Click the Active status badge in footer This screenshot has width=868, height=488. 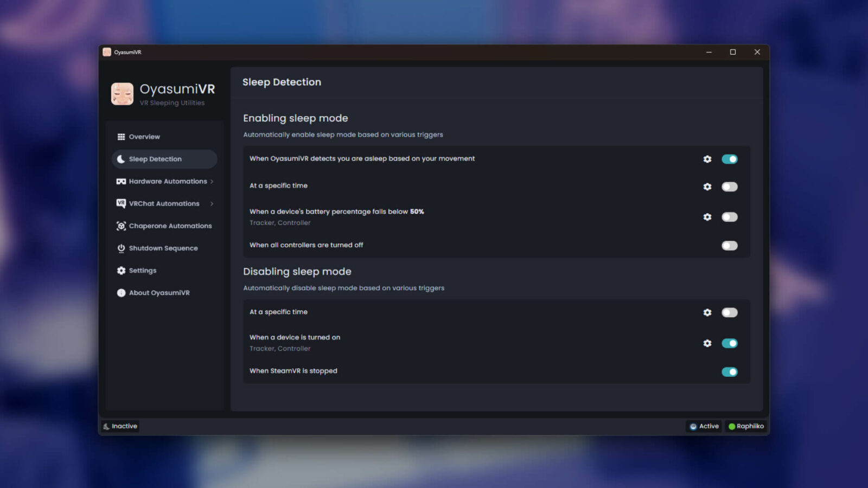click(x=704, y=426)
